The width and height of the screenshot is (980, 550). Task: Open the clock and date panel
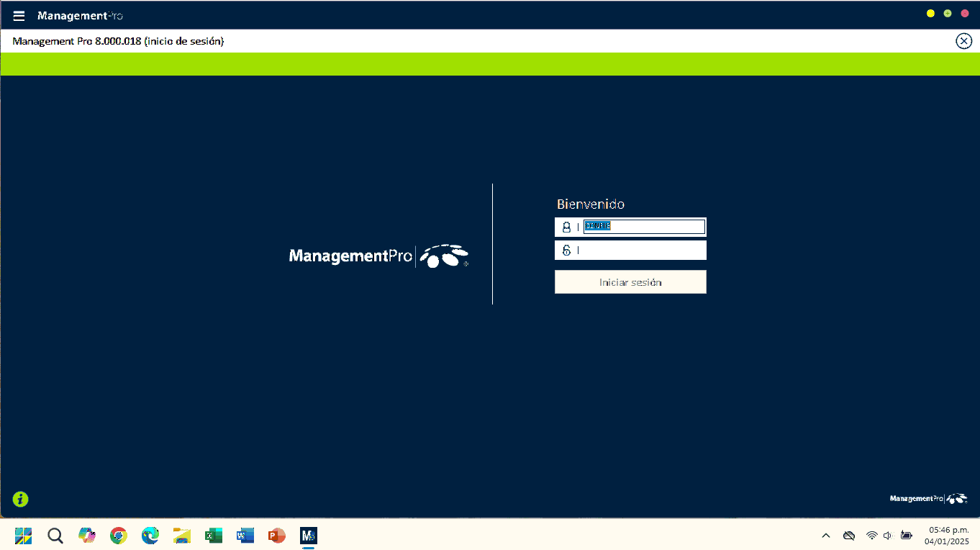click(946, 536)
